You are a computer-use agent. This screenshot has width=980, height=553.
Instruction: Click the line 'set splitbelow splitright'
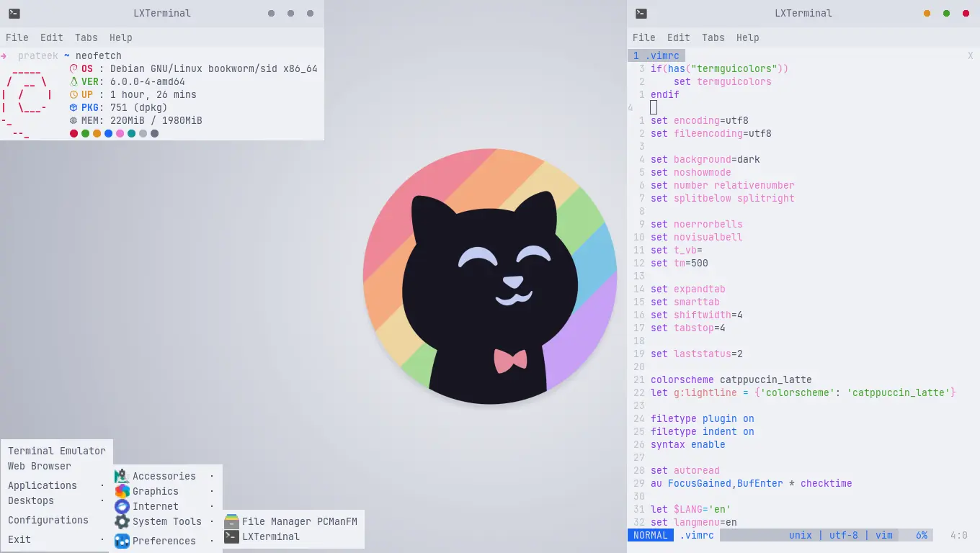coord(723,198)
